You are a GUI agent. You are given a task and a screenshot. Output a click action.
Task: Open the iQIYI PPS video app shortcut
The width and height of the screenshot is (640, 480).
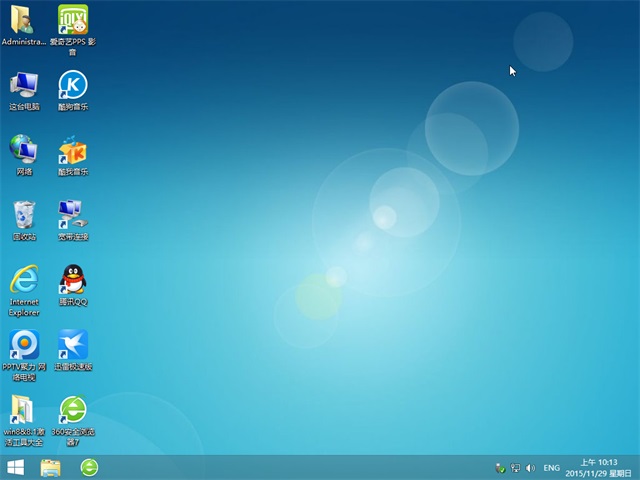pyautogui.click(x=73, y=20)
